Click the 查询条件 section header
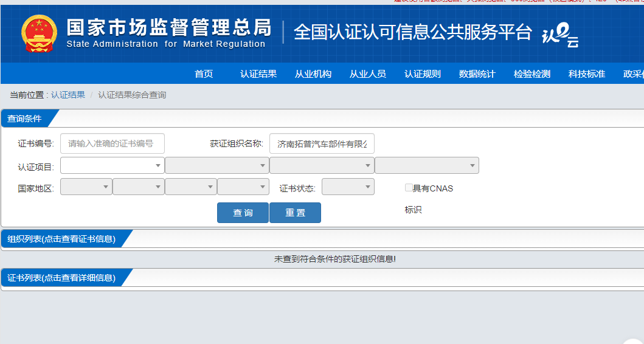Screen dimensions: 644x344 pos(25,119)
